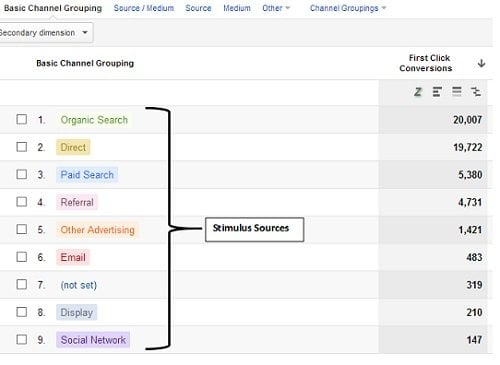Select the data table view icon
Screen dimensions: 500x365
[x=457, y=91]
